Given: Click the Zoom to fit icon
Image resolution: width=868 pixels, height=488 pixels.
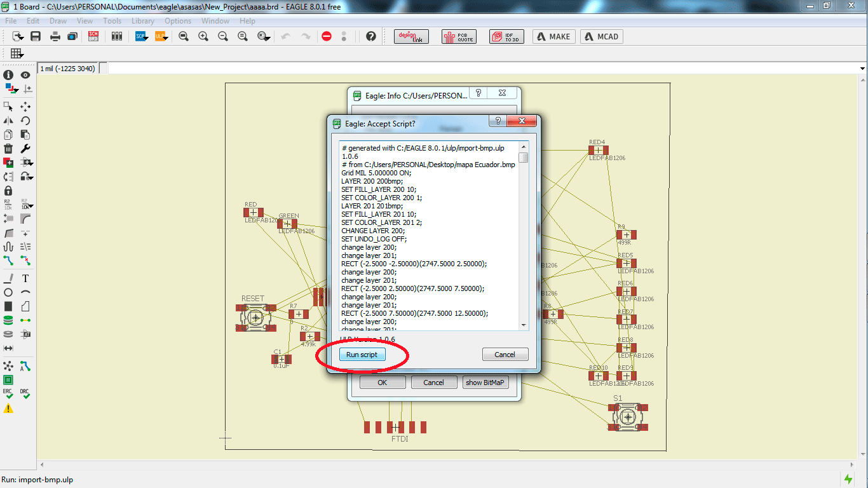Looking at the screenshot, I should (184, 36).
